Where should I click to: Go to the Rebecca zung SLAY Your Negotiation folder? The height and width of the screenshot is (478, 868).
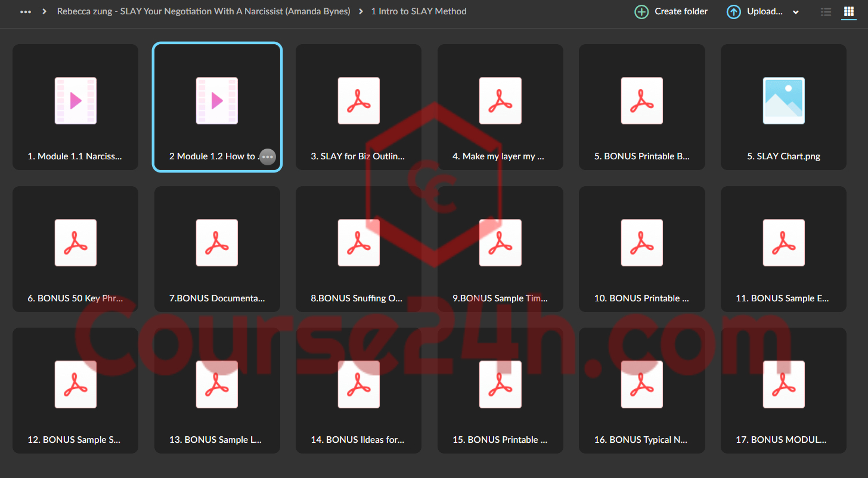(x=203, y=11)
